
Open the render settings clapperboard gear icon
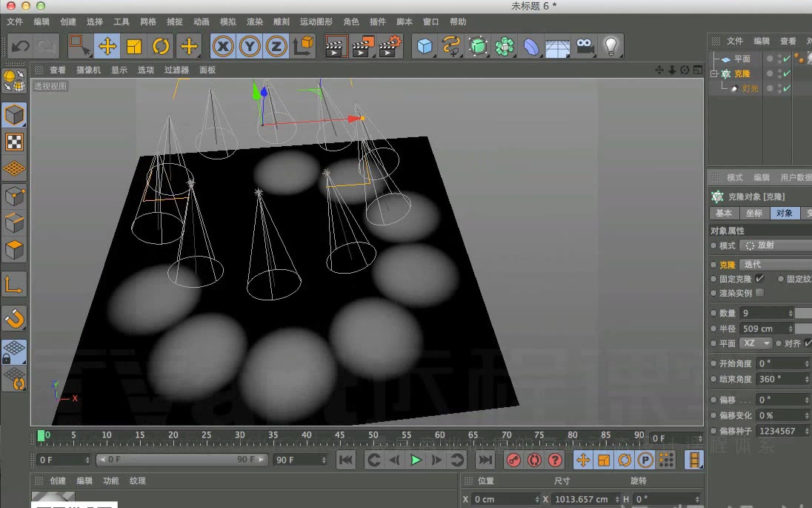point(390,47)
